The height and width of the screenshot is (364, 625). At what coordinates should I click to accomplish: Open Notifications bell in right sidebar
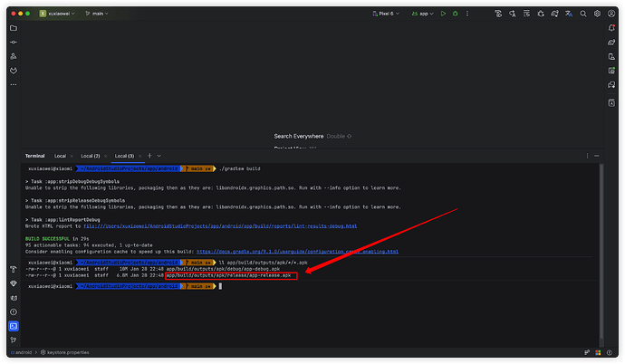click(x=611, y=28)
